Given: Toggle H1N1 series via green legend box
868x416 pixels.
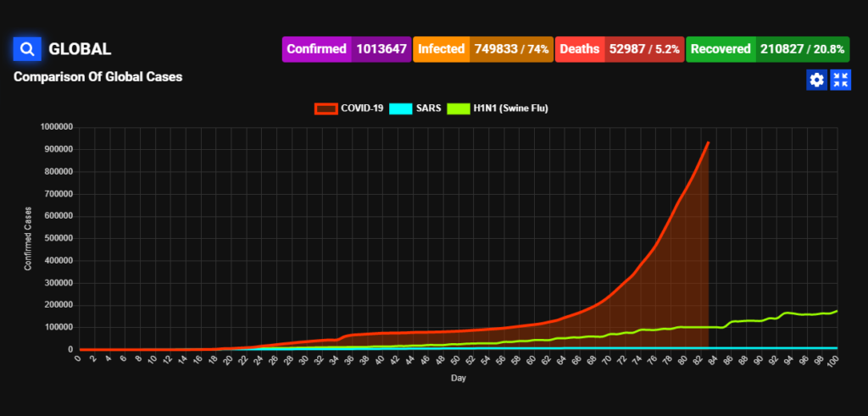Looking at the screenshot, I should point(459,108).
